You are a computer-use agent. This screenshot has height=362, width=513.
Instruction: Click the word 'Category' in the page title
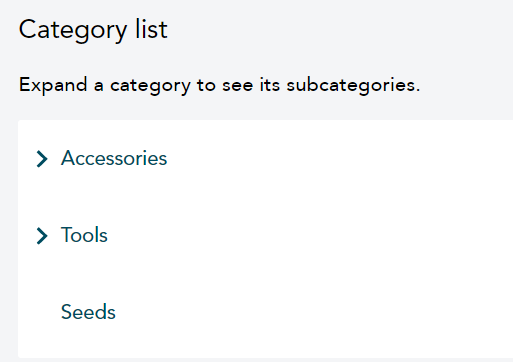tap(73, 31)
